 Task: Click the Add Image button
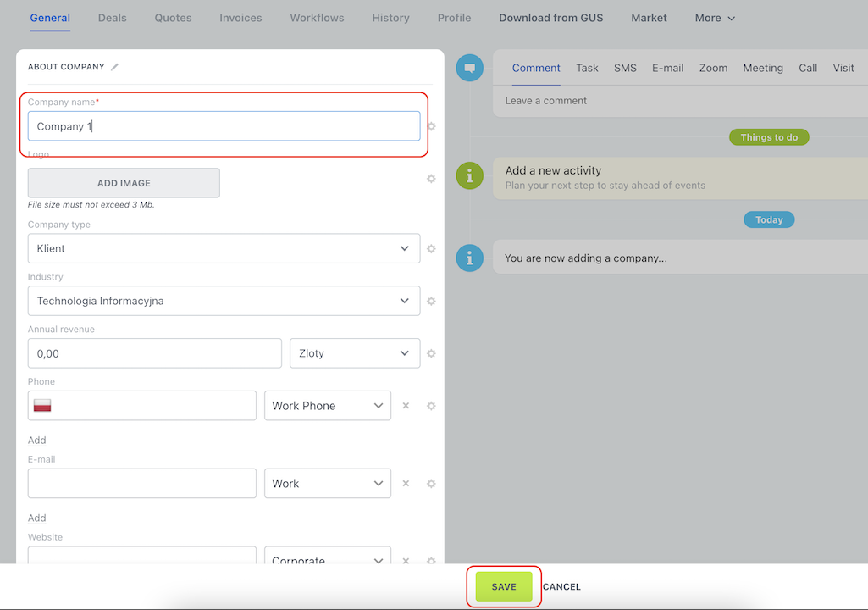124,183
